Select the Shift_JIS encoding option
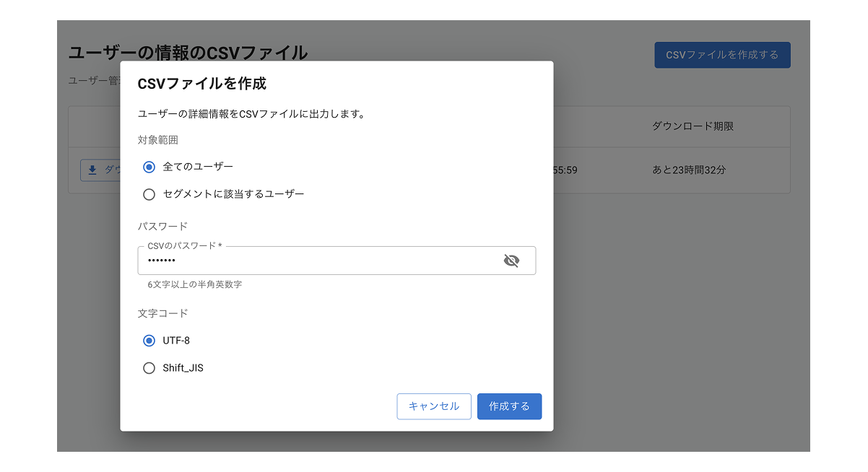Image resolution: width=868 pixels, height=472 pixels. click(149, 367)
